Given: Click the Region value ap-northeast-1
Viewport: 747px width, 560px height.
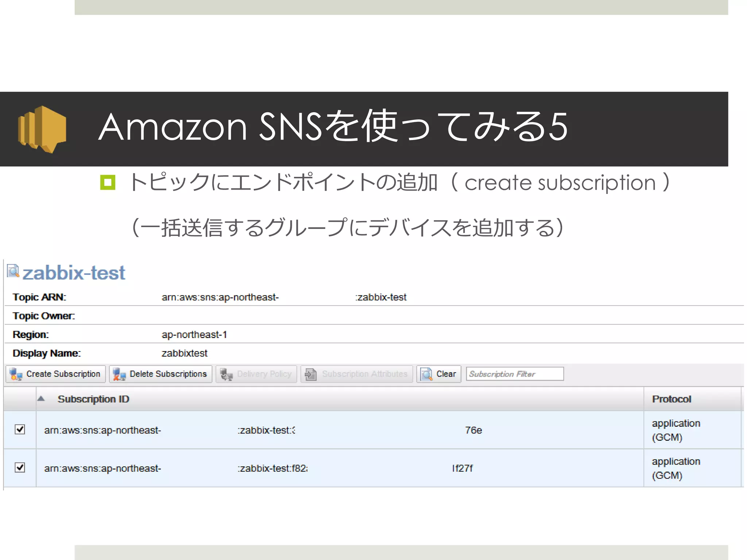Looking at the screenshot, I should point(194,335).
